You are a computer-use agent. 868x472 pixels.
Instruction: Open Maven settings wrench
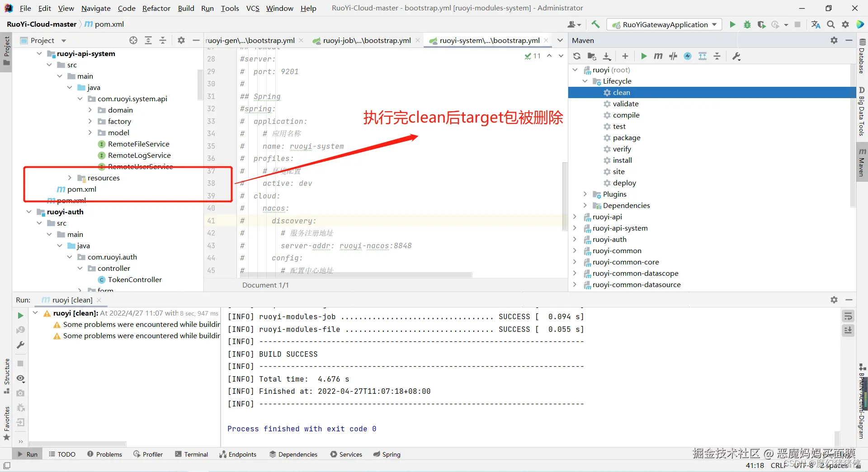click(736, 56)
